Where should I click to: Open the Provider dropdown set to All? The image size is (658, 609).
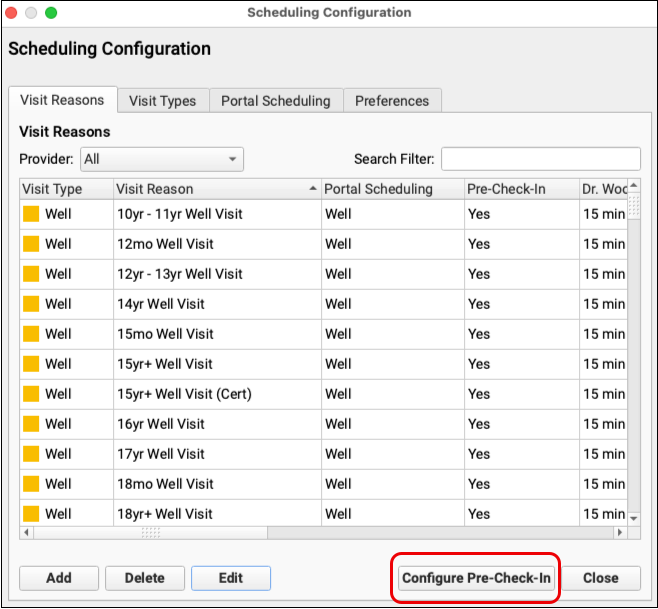tap(161, 159)
